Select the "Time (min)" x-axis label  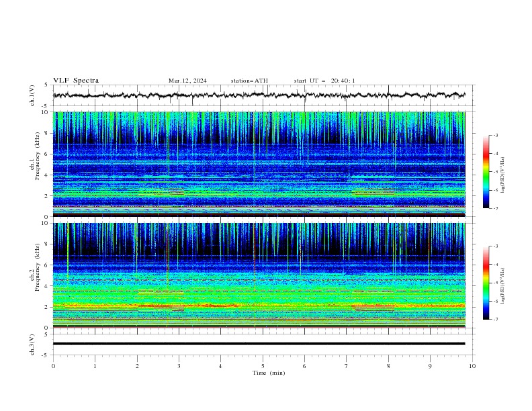(x=269, y=373)
